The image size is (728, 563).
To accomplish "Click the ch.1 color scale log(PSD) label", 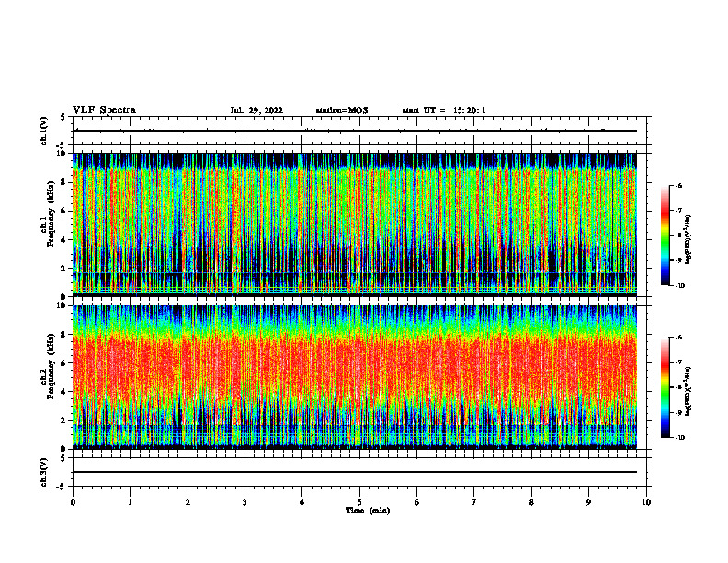I will coord(689,239).
